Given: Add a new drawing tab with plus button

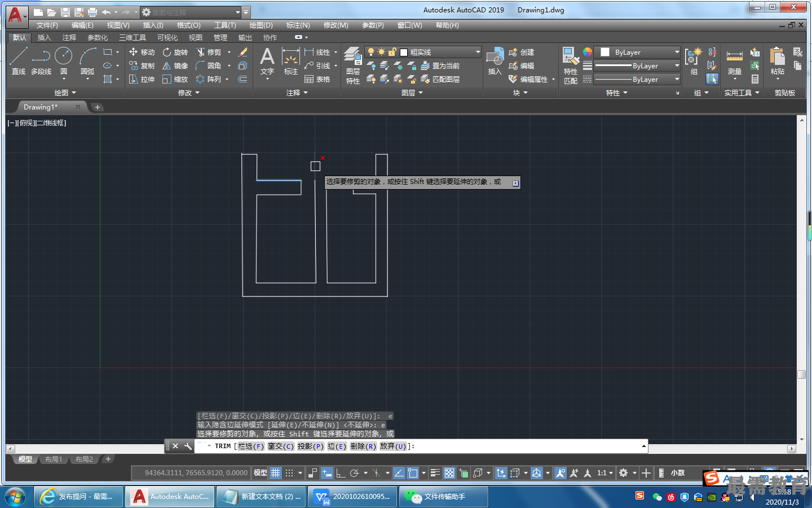Looking at the screenshot, I should tap(98, 107).
